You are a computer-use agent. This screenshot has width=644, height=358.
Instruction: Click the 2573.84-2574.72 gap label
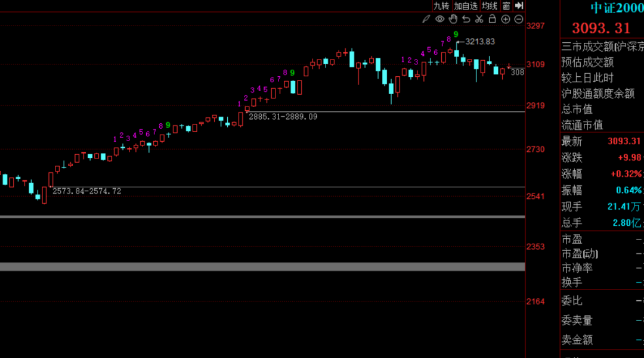pyautogui.click(x=87, y=191)
